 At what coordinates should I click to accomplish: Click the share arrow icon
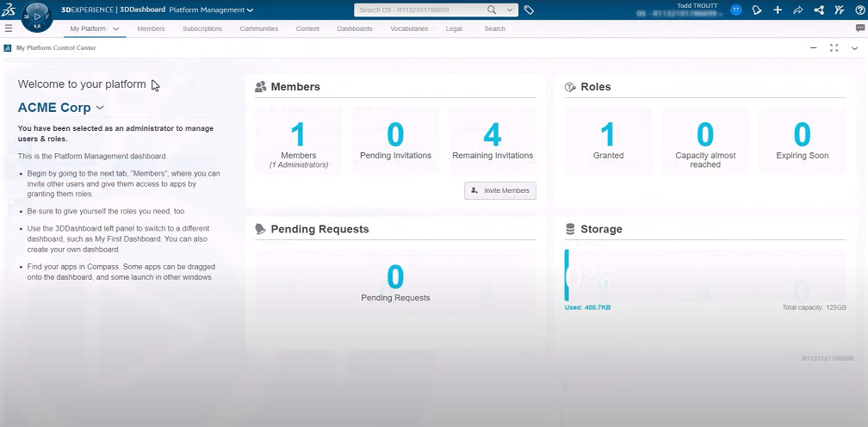pyautogui.click(x=798, y=10)
